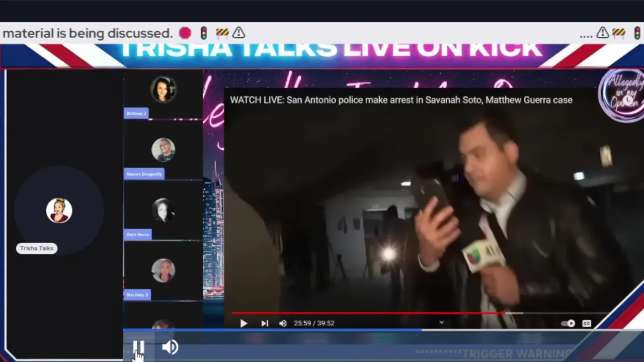The width and height of the screenshot is (644, 362).
Task: Click the right-side traffic light emoji
Action: click(637, 33)
